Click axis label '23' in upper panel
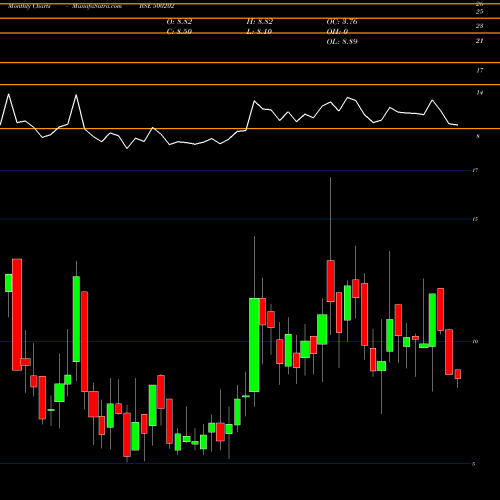500x500 pixels. [x=479, y=26]
